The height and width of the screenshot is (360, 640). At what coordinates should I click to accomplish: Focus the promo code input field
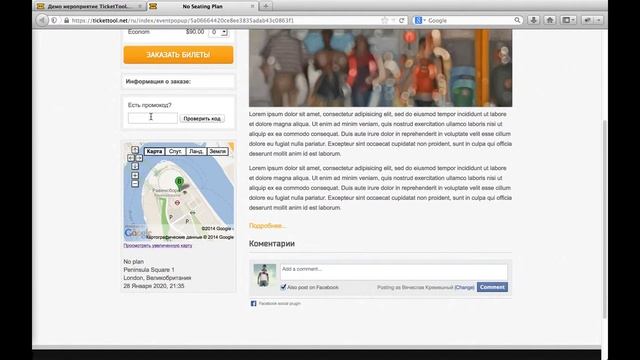point(153,118)
